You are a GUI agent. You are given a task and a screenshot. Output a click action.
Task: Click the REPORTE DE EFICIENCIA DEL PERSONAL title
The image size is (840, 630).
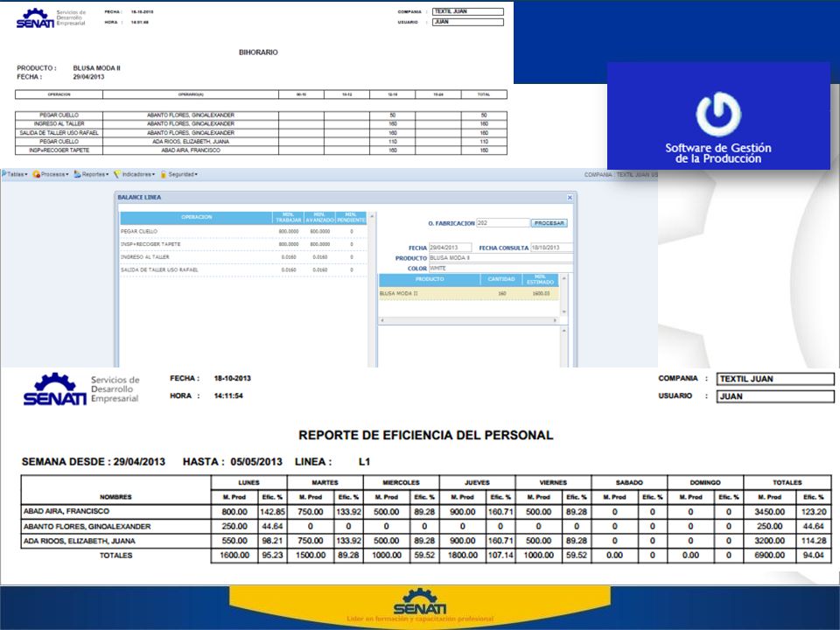click(x=426, y=435)
